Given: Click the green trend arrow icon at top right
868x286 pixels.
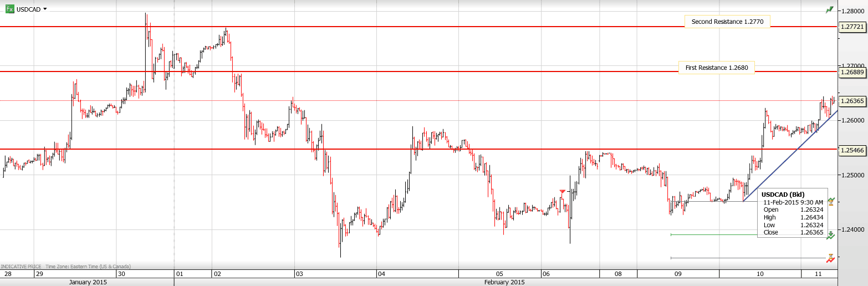Looking at the screenshot, I should tap(829, 9).
